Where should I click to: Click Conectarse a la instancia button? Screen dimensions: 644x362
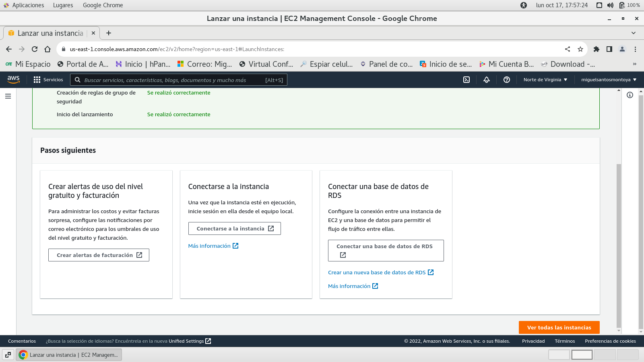[234, 228]
